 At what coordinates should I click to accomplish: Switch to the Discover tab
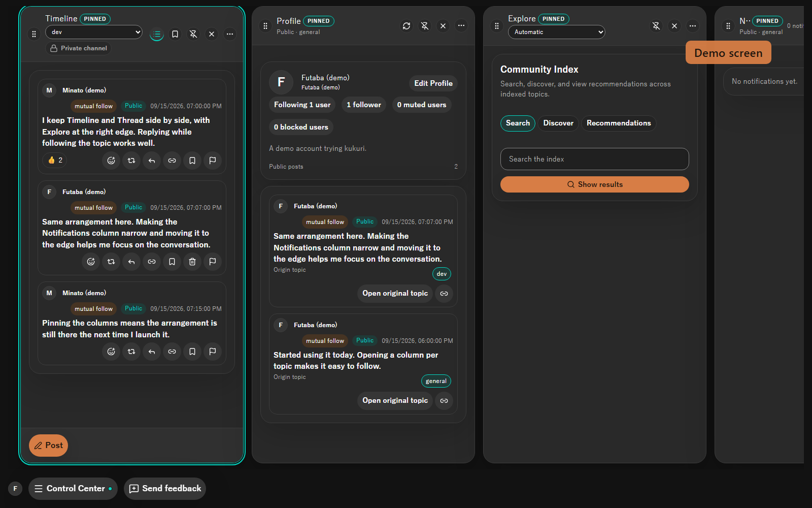pyautogui.click(x=558, y=123)
